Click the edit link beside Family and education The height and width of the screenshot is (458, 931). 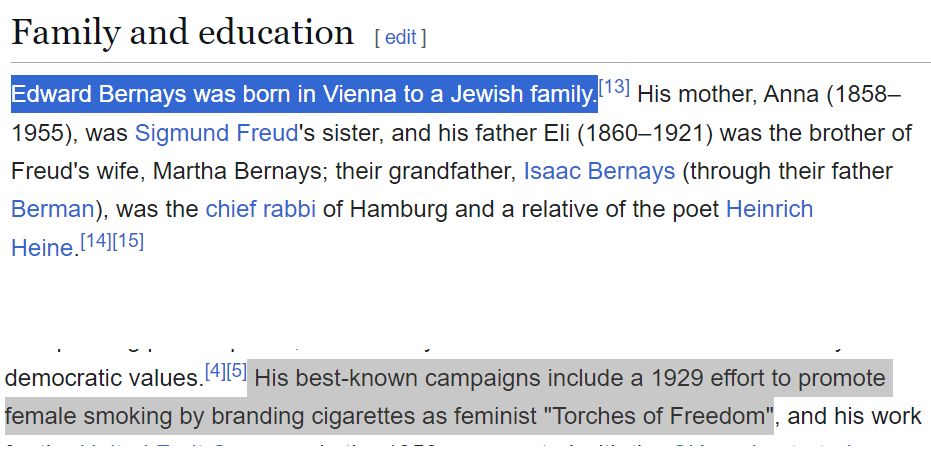pos(400,37)
